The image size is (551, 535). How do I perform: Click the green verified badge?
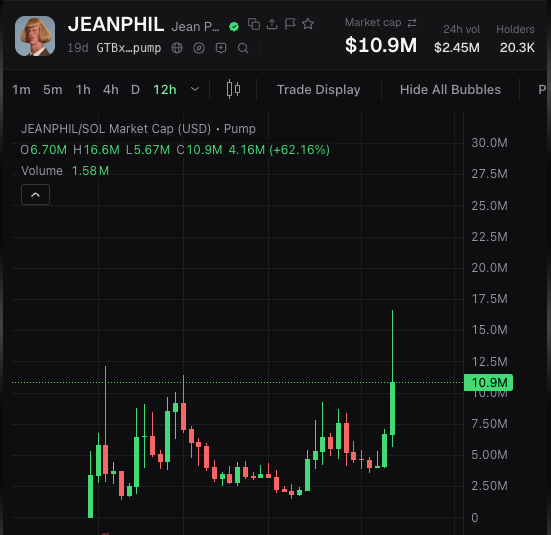pyautogui.click(x=234, y=26)
